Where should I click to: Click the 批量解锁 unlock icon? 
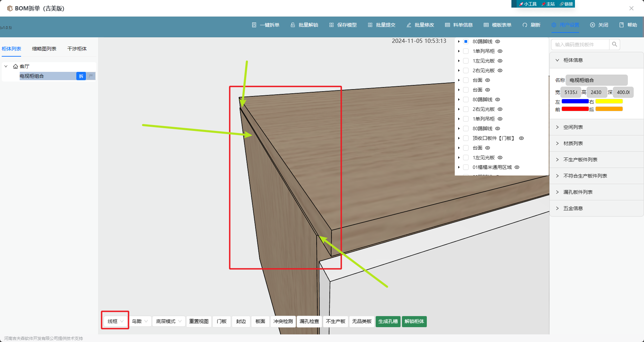click(293, 25)
